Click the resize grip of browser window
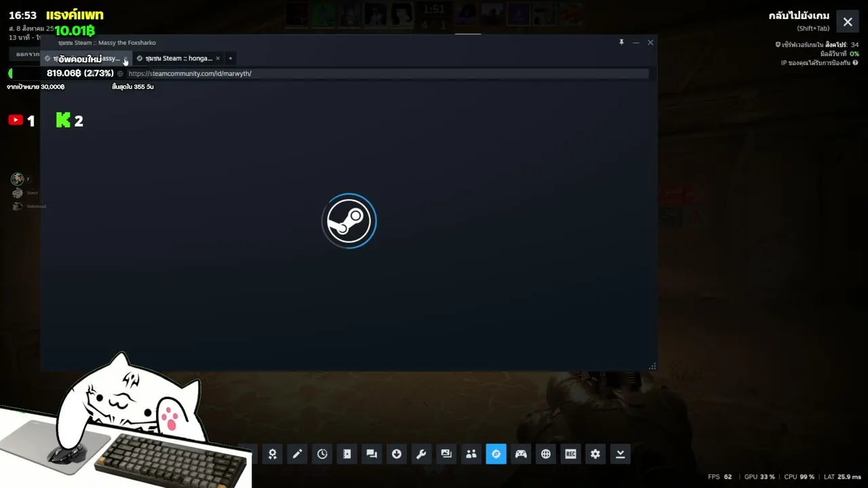Viewport: 868px width, 488px height. (x=652, y=367)
